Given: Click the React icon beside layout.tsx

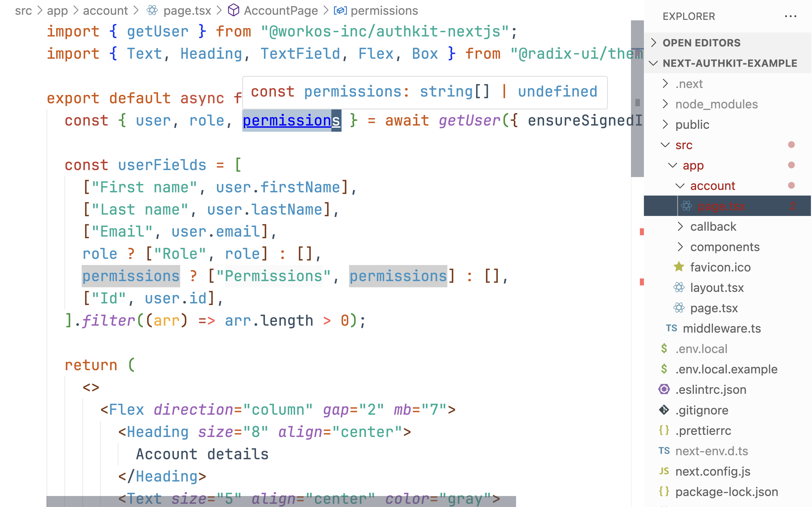Looking at the screenshot, I should tap(679, 288).
